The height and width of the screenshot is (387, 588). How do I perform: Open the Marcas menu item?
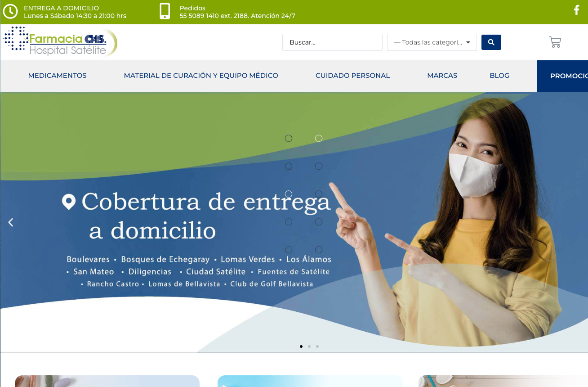442,76
